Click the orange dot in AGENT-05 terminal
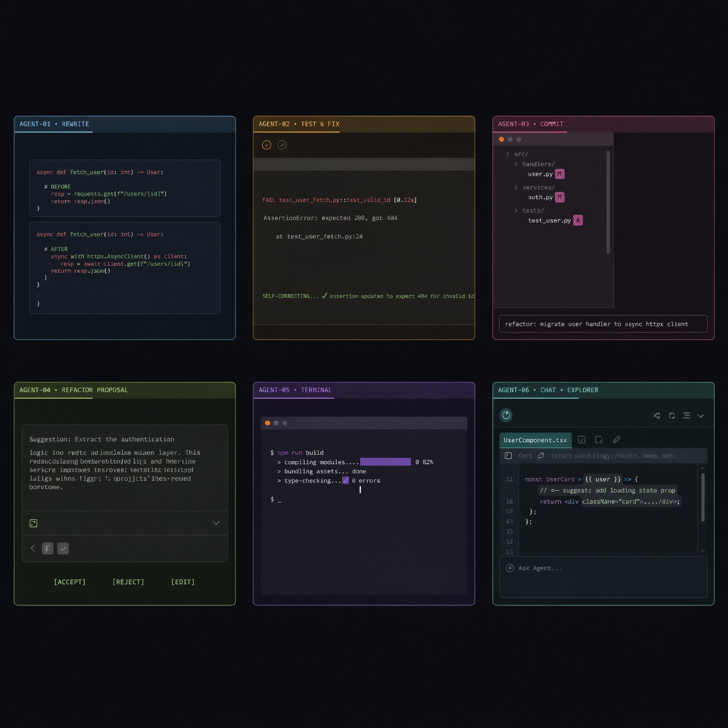The height and width of the screenshot is (728, 728). (x=268, y=423)
